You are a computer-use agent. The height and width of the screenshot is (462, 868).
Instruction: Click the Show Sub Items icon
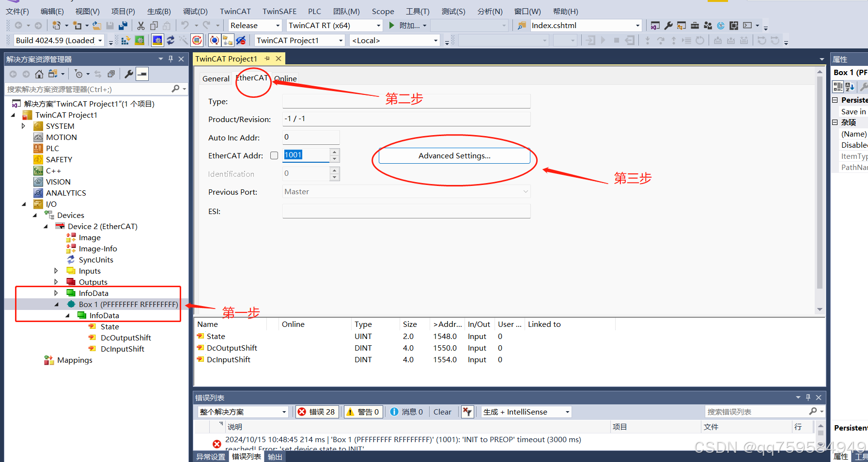pyautogui.click(x=228, y=41)
